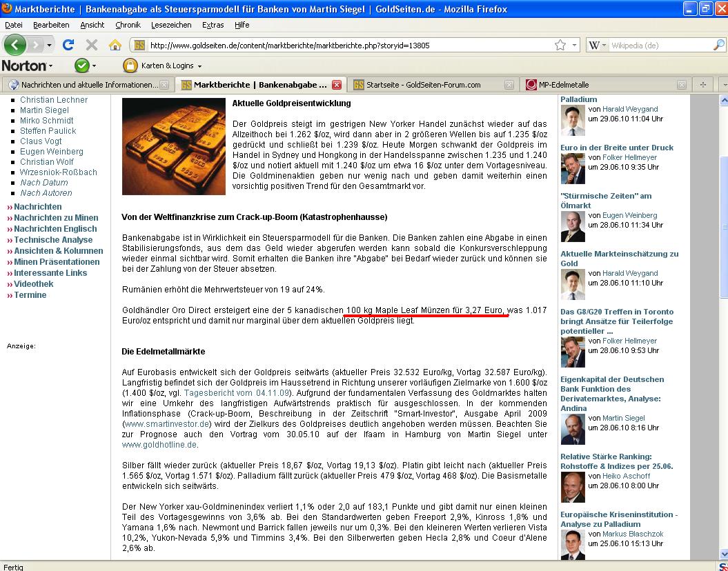Click the URL address field
This screenshot has width=728, height=571.
tap(351, 45)
